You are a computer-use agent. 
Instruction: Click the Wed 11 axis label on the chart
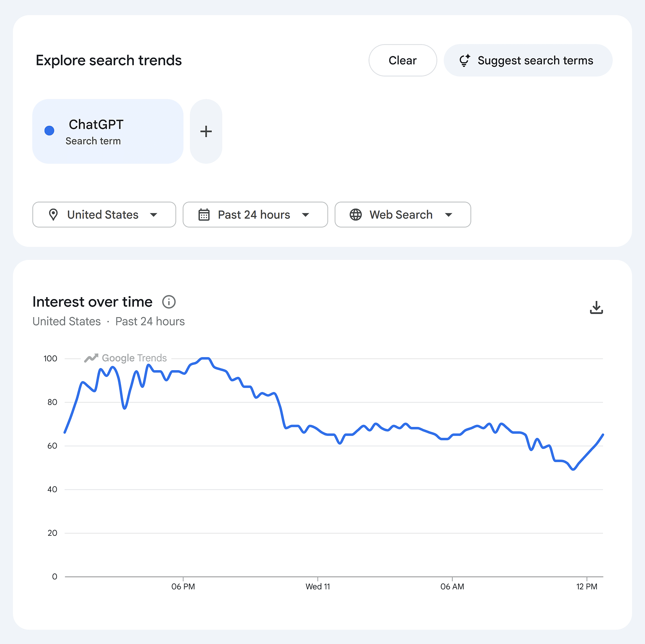[318, 587]
